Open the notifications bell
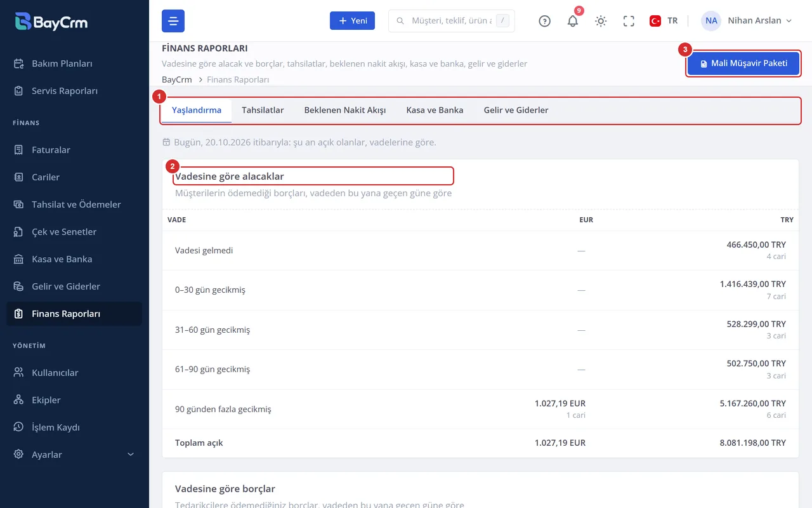Viewport: 812px width, 508px height. pyautogui.click(x=573, y=21)
